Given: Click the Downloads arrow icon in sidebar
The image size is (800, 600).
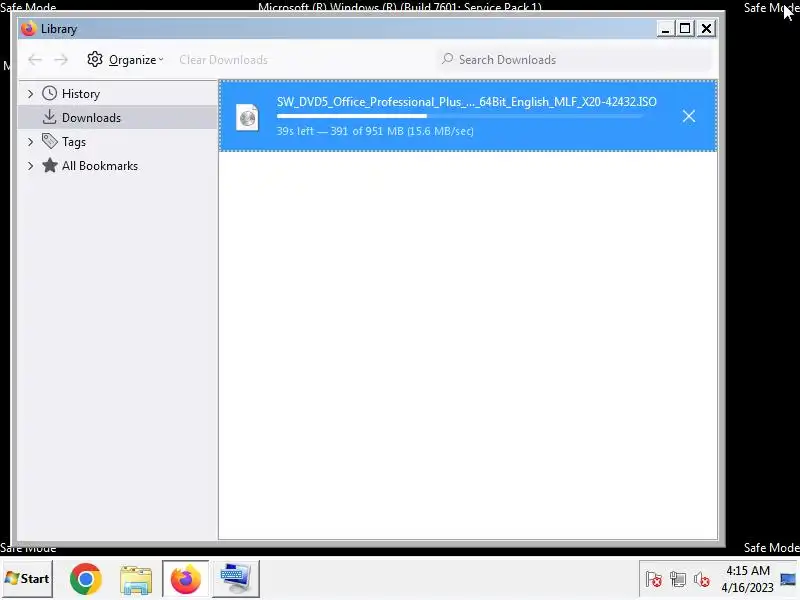Looking at the screenshot, I should click(49, 117).
